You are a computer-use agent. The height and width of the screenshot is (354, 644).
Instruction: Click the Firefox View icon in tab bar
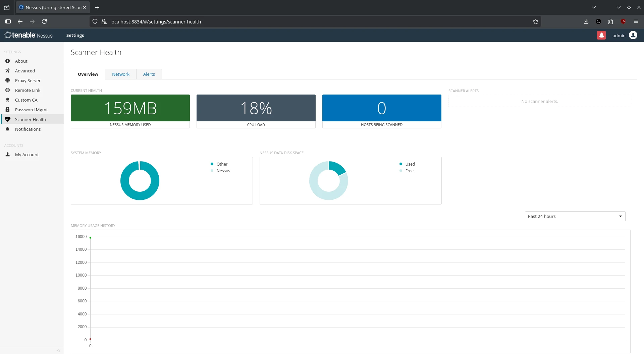[x=7, y=7]
